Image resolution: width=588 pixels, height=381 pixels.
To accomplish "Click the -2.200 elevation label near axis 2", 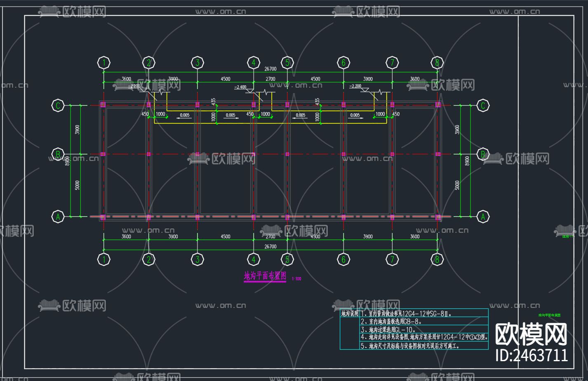I will click(134, 86).
